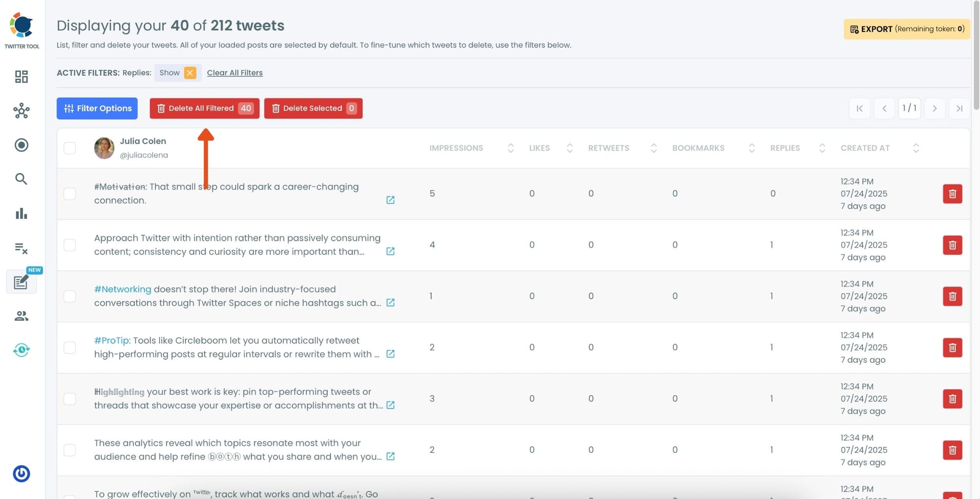Tick the 'These analytics reveal' tweet checkbox
Viewport: 980px width, 499px height.
(70, 450)
